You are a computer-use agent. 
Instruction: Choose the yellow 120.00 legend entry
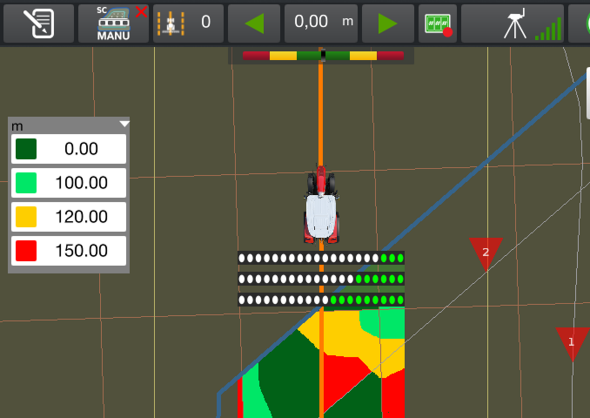[x=68, y=217]
